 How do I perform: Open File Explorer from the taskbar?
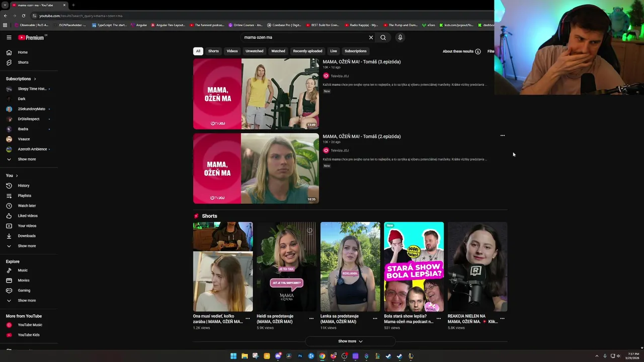[x=245, y=356]
